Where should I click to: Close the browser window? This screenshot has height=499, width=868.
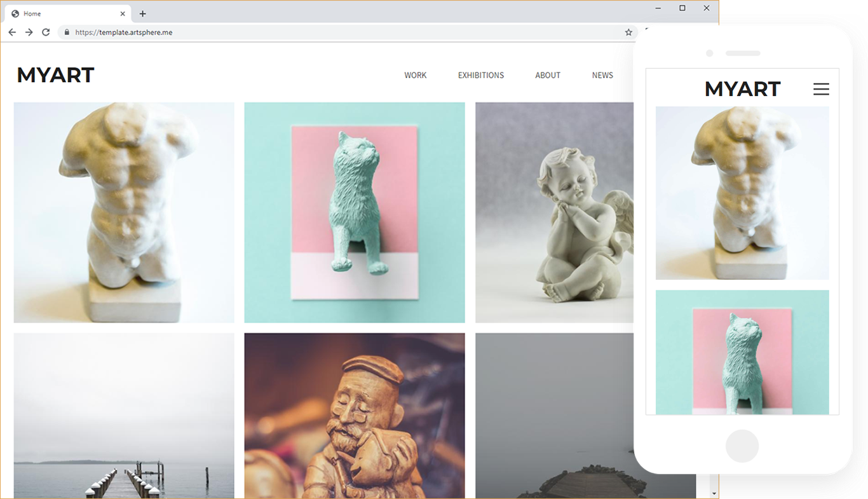(707, 8)
